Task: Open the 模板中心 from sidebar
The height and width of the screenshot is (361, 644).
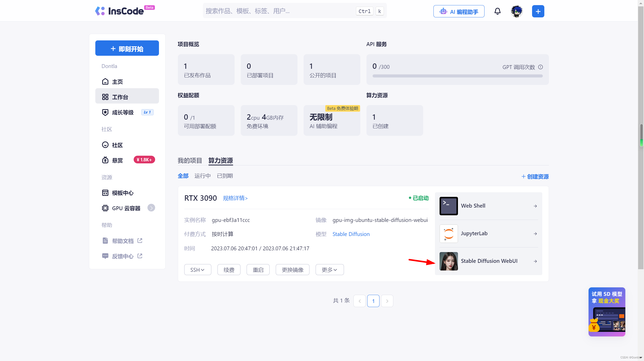Action: pyautogui.click(x=123, y=193)
